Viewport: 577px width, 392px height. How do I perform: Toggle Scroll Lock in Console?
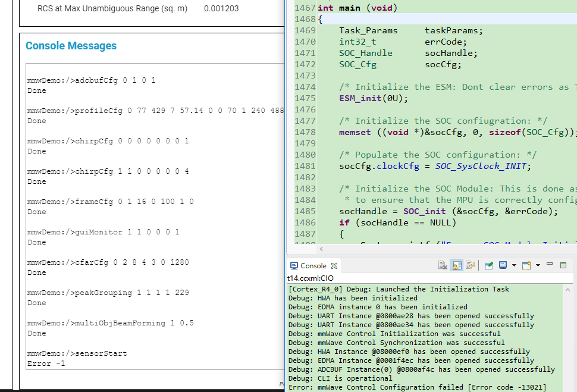click(x=457, y=265)
